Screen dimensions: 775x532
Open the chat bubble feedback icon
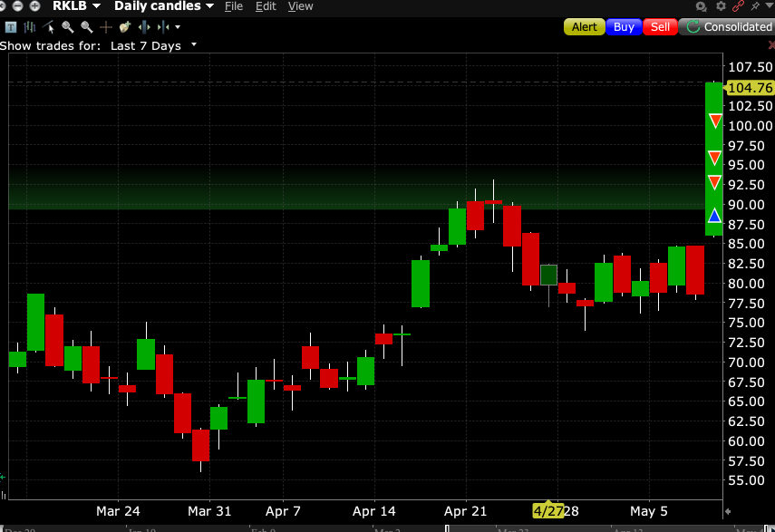(x=701, y=6)
